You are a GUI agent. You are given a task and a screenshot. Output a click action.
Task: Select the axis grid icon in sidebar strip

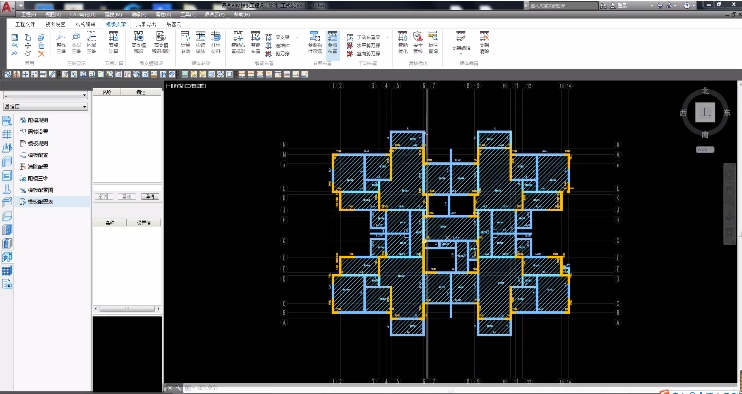pos(7,134)
